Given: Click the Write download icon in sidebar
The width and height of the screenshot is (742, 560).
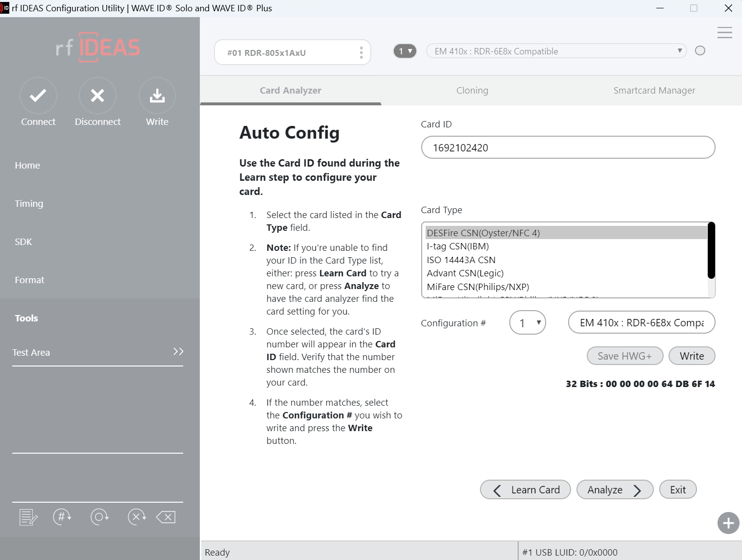Looking at the screenshot, I should (x=157, y=96).
